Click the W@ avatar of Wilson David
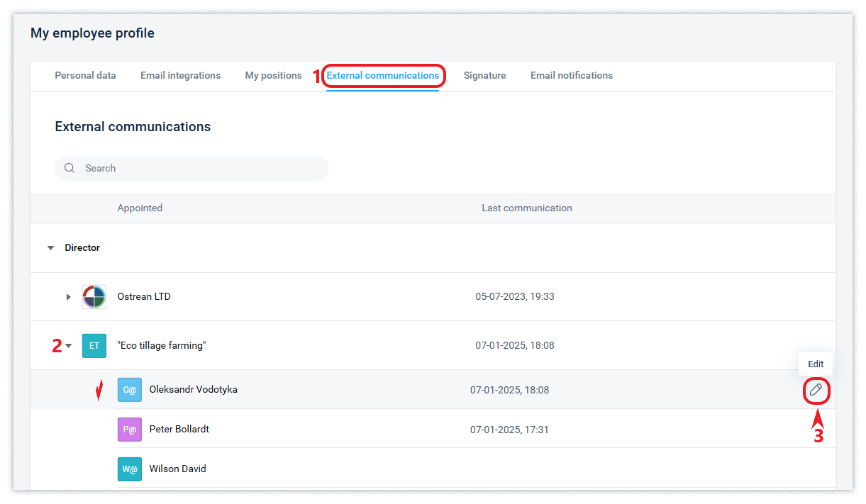Screen dimensions: 866x504 pyautogui.click(x=130, y=469)
